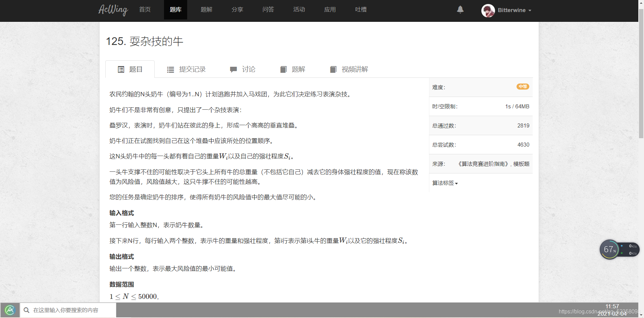Open 应用 in the navbar
The image size is (644, 318).
tap(330, 10)
